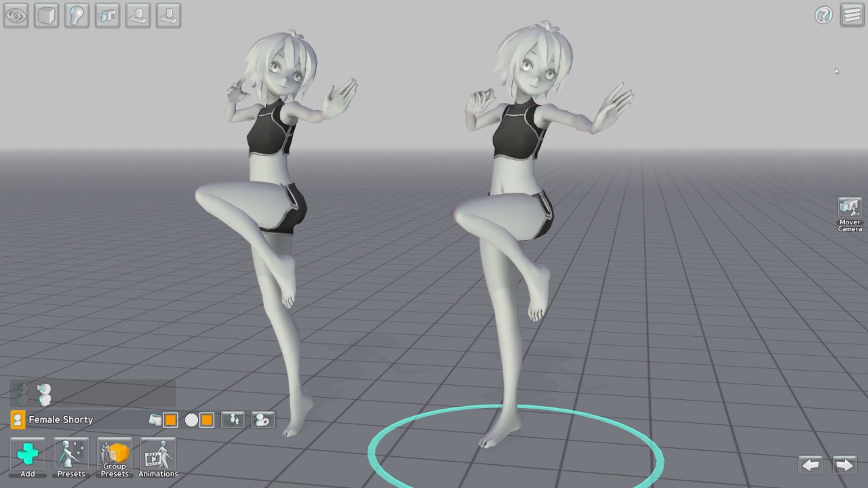Click the orange character icon beside Female Shorty
Image resolution: width=868 pixels, height=488 pixels.
click(18, 420)
